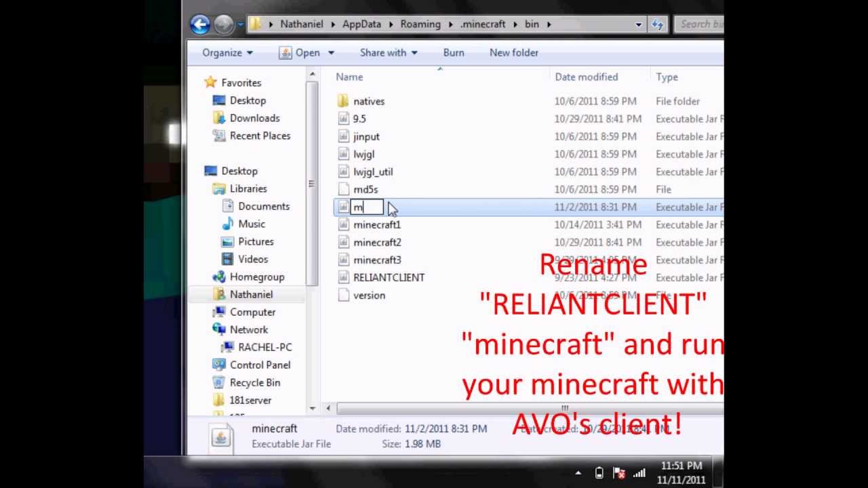Select the minecraft3 jar file icon
Viewport: 868px width, 488px height.
coord(343,260)
